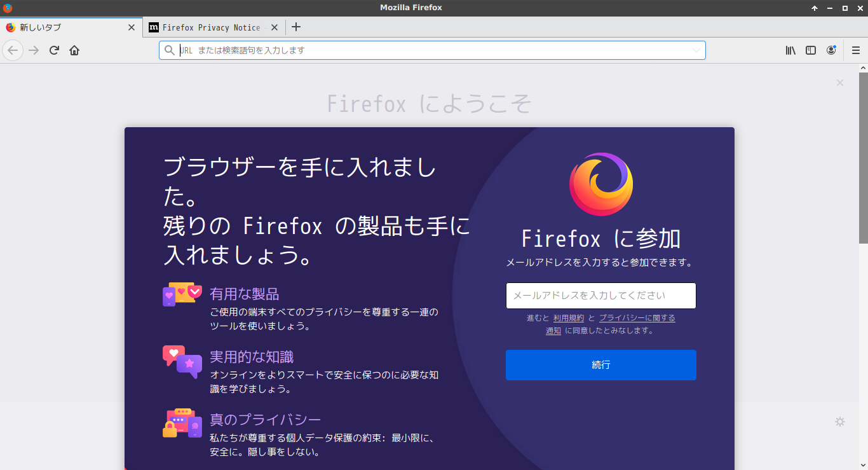The image size is (868, 470).
Task: Click the window shade up arrow button
Action: click(815, 8)
